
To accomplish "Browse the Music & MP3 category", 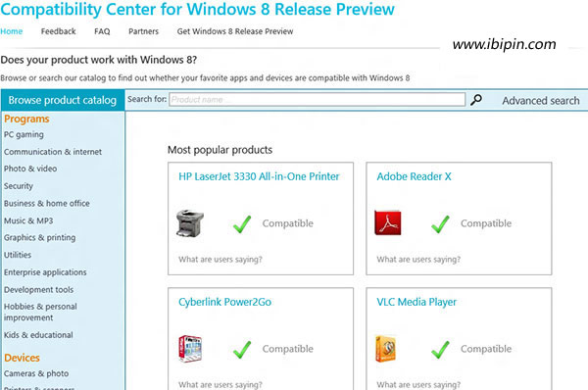I will 28,220.
